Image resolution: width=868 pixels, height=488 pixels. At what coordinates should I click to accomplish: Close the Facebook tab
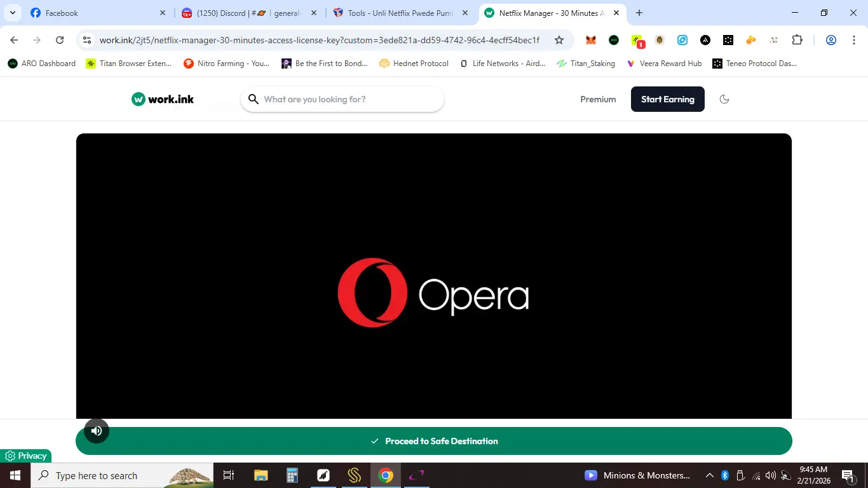(162, 13)
